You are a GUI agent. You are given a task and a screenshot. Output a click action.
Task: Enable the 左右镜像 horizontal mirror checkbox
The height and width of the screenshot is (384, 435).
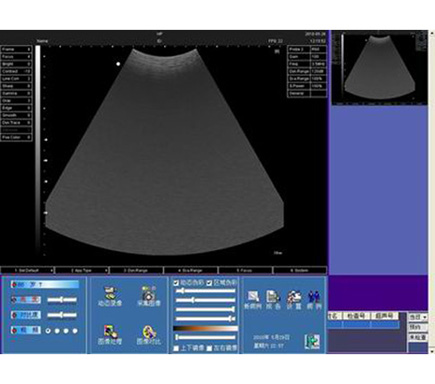click(x=209, y=348)
